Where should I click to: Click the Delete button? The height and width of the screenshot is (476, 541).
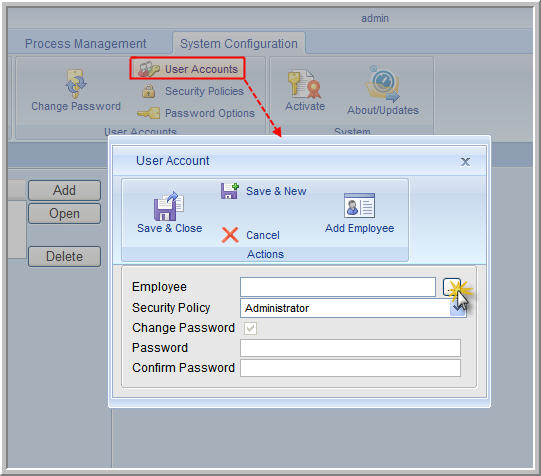65,256
